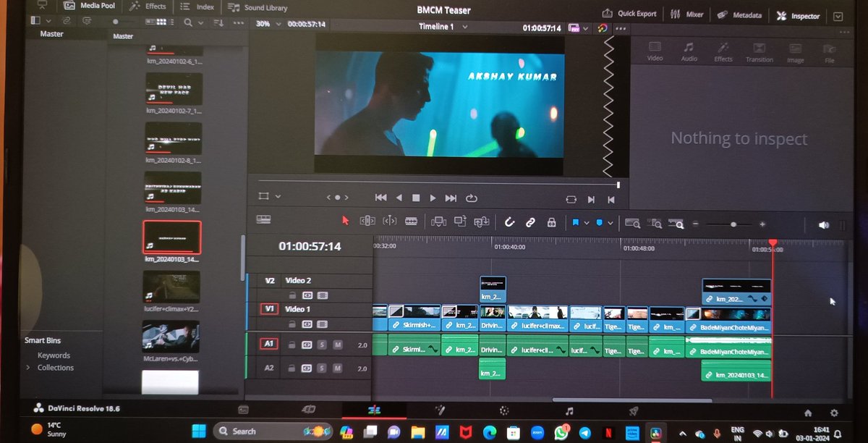Open viewer three-dot options menu

[621, 28]
